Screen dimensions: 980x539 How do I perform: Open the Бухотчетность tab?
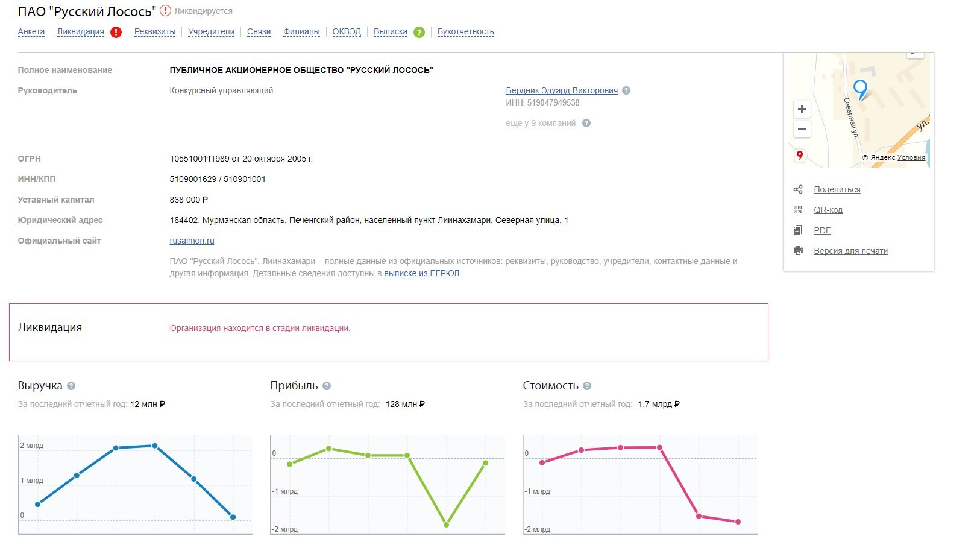466,32
